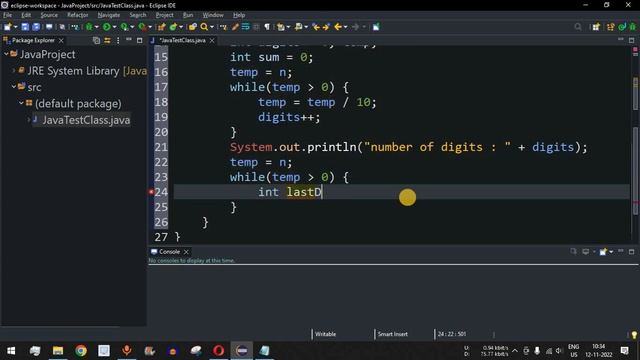The height and width of the screenshot is (360, 640).
Task: Open the New file dropdown arrow
Action: 16,27
